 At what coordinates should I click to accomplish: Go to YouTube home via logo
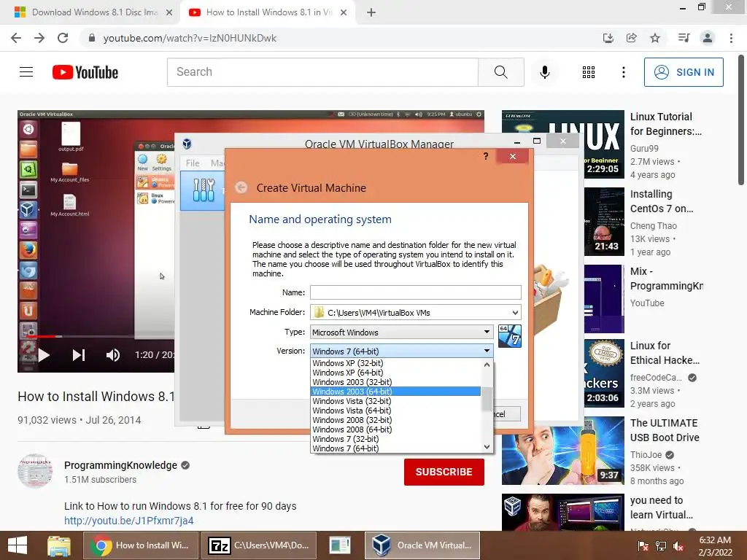[x=85, y=72]
